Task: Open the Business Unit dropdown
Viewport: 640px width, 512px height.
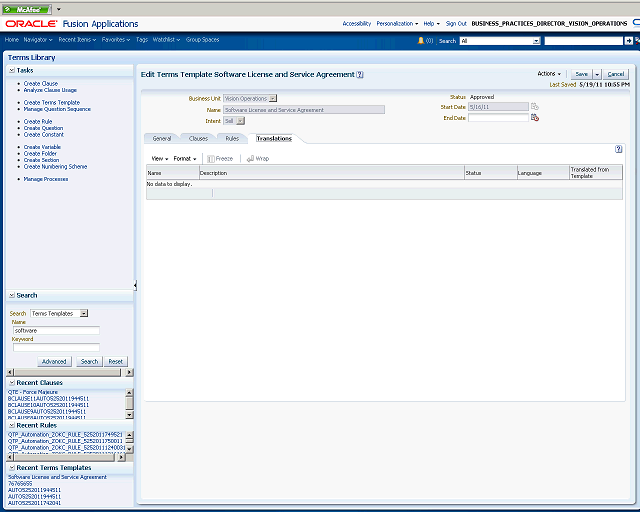Action: pos(273,98)
